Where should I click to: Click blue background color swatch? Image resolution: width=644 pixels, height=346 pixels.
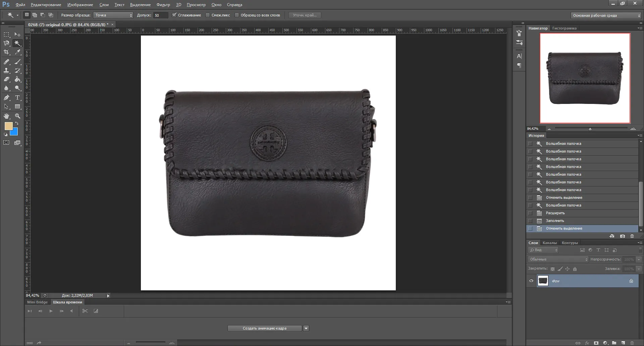(15, 132)
